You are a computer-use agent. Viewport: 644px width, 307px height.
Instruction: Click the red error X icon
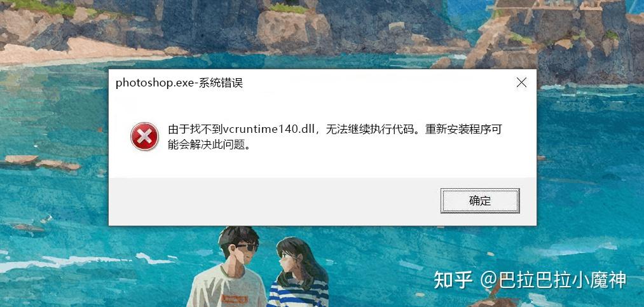pos(144,136)
